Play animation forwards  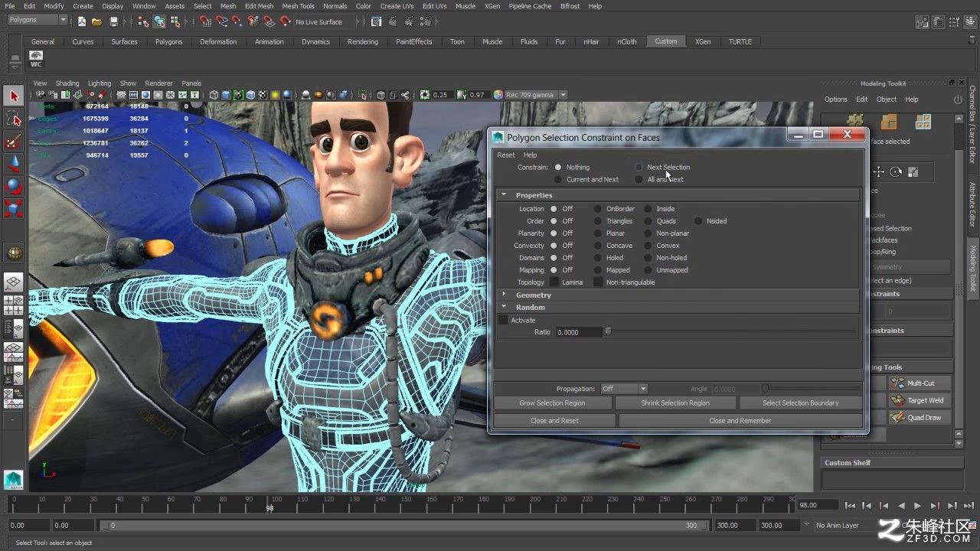point(917,505)
